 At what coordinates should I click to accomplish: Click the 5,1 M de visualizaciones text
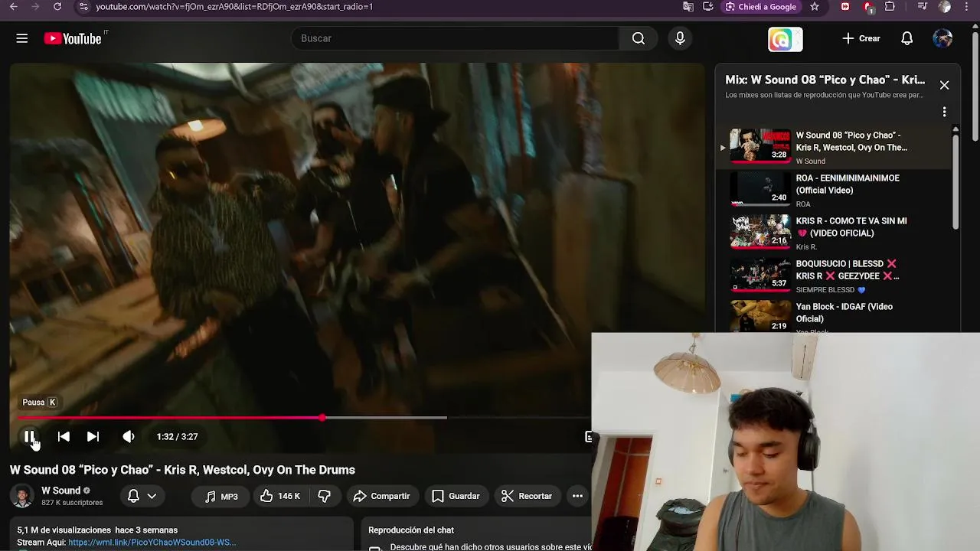(64, 530)
